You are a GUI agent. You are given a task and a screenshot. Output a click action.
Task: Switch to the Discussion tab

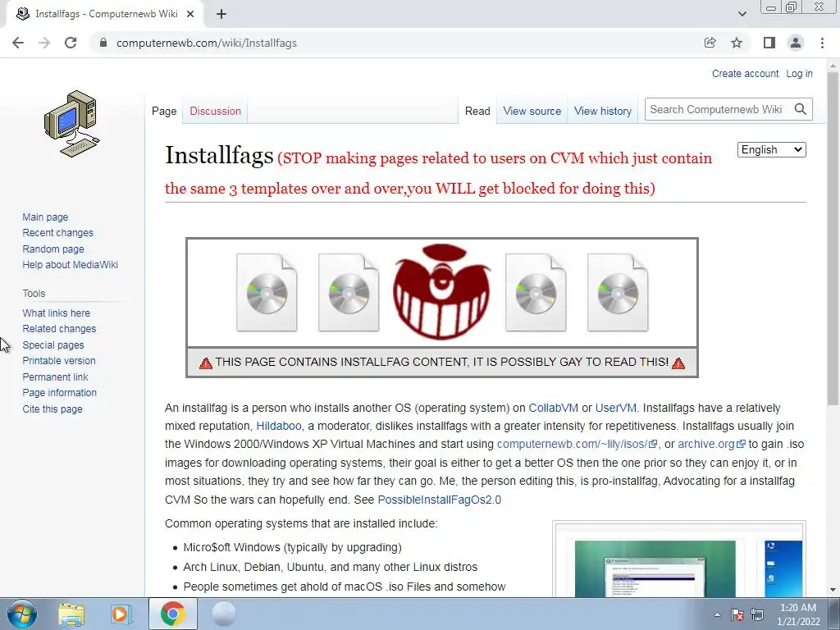point(216,111)
